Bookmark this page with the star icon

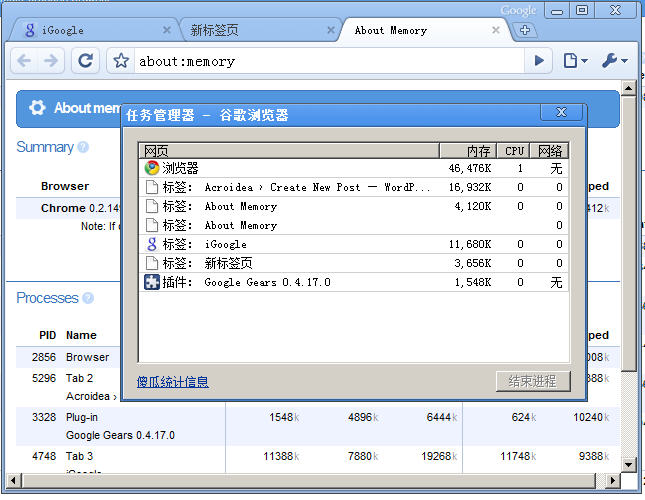(x=121, y=61)
